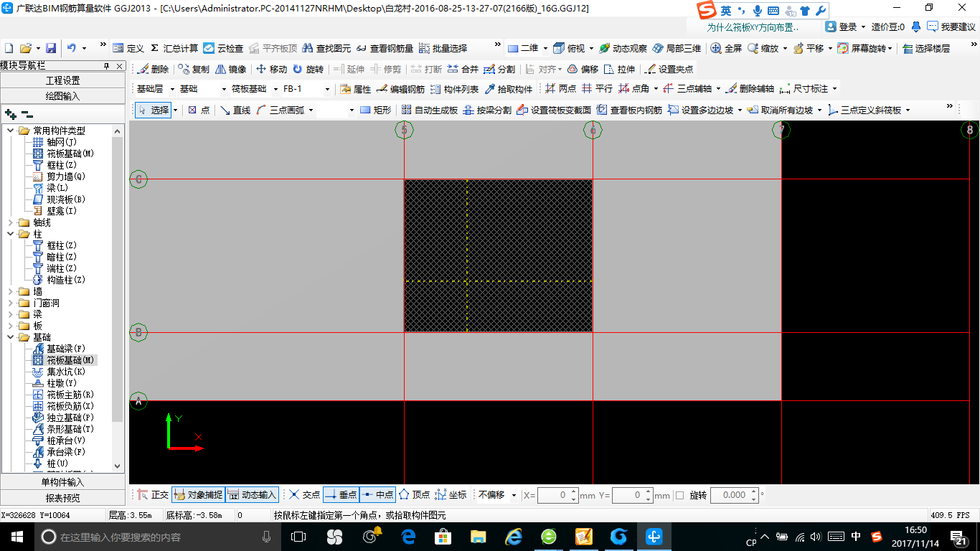This screenshot has height=551, width=980.
Task: Expand the 门窗洞 tree node
Action: point(11,303)
